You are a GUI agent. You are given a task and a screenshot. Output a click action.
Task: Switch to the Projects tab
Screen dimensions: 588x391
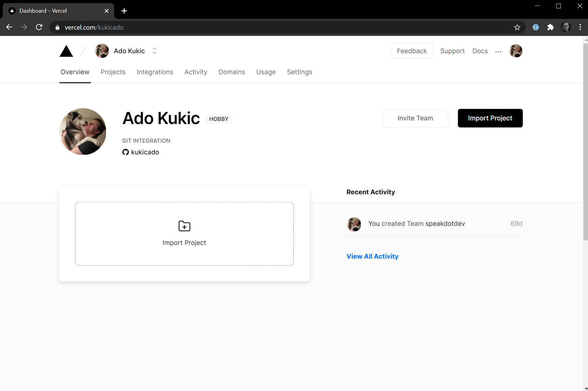click(113, 72)
